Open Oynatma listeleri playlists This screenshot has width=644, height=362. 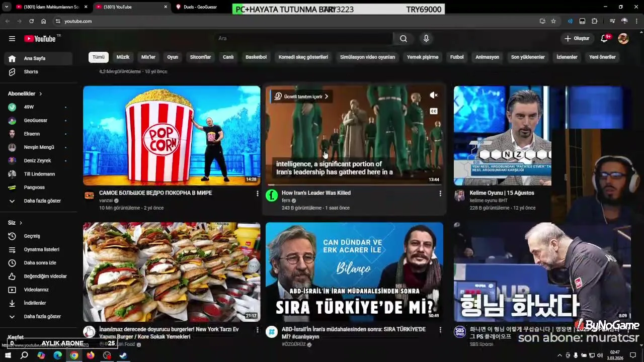pyautogui.click(x=39, y=249)
